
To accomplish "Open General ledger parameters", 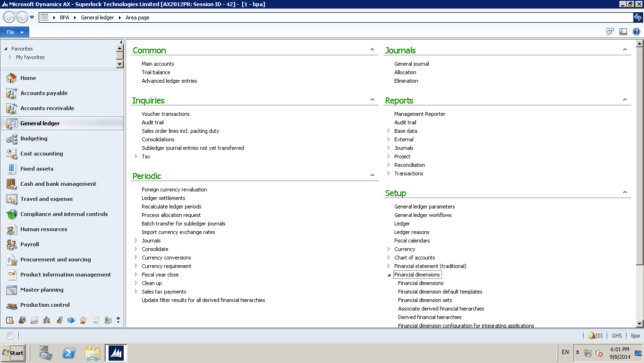I will [424, 207].
